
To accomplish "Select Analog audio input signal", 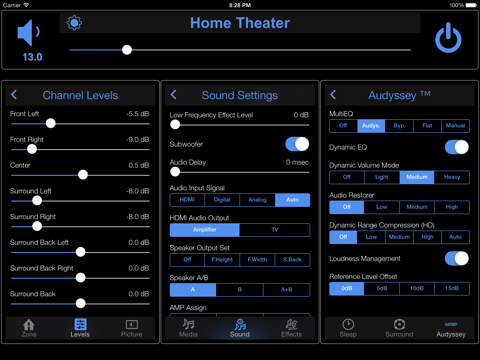I will tap(257, 200).
